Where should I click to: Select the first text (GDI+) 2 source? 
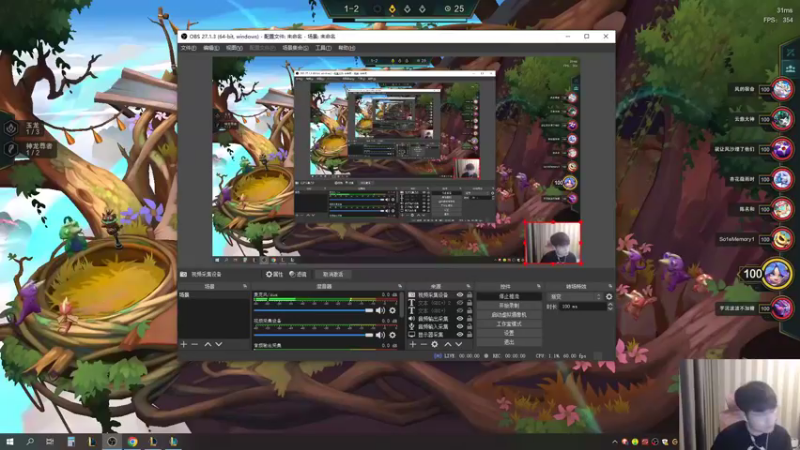point(433,303)
